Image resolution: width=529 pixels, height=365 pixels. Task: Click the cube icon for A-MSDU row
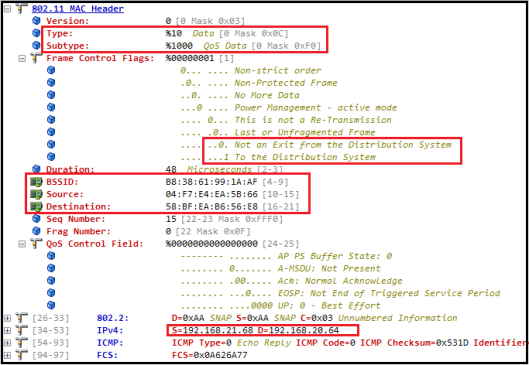click(51, 268)
